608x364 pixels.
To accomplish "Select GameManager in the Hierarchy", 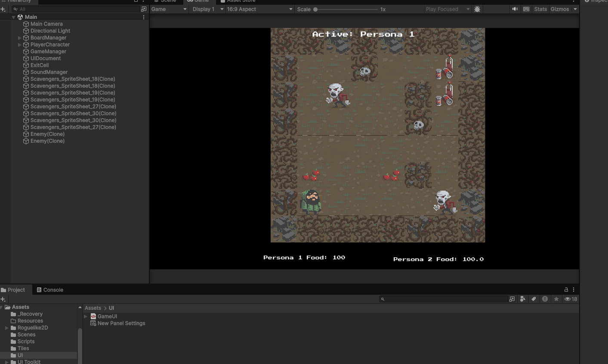I will click(48, 52).
